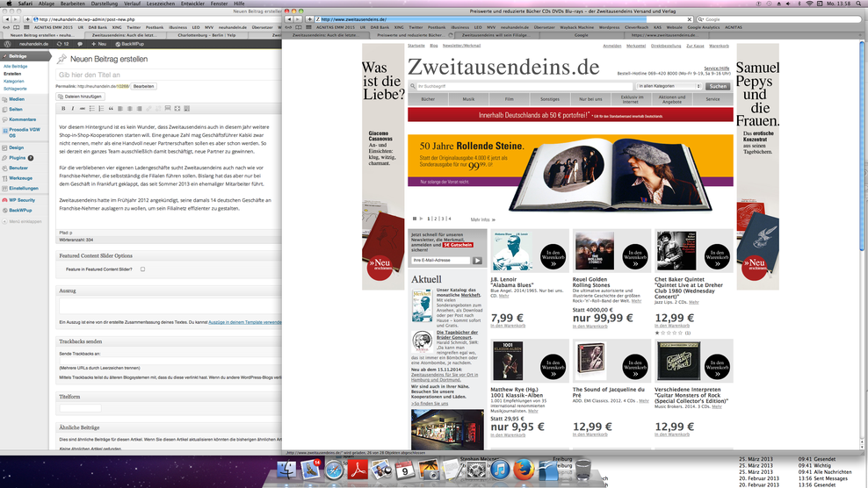Add Reuel Golden Rolling Stones to Warenkorb
The width and height of the screenshot is (868, 488).
pos(635,256)
